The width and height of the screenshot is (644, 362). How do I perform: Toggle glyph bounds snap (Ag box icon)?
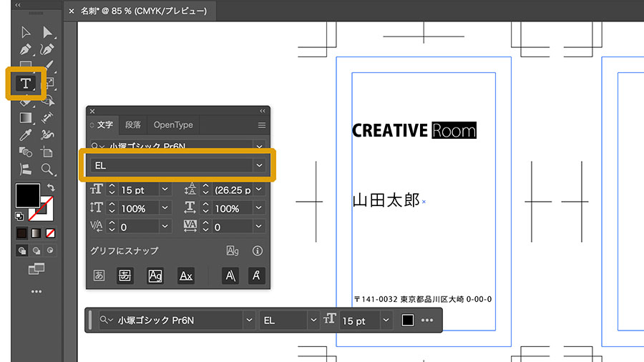(x=155, y=275)
